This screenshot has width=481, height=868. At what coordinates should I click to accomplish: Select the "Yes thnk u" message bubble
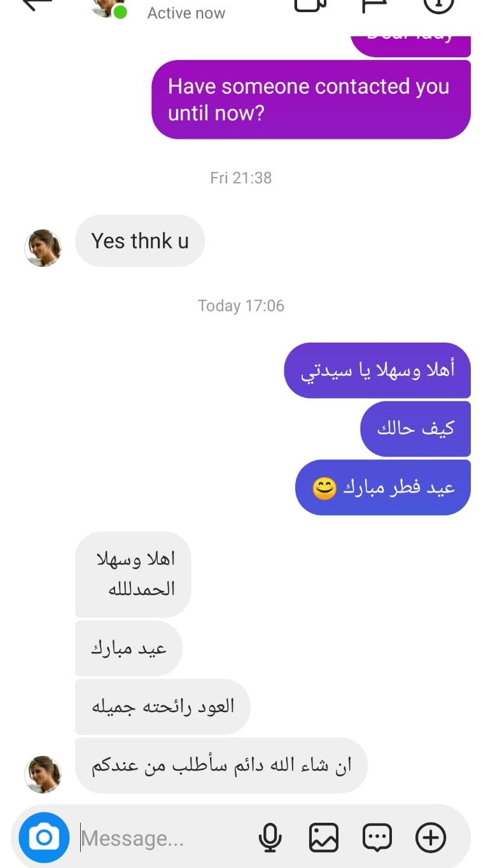click(140, 241)
